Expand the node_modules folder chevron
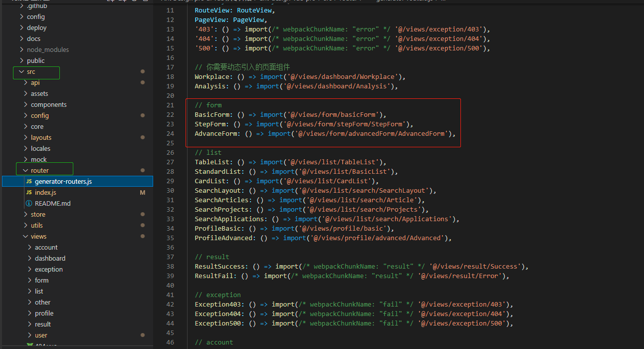Screen dimensions: 644x349 [21, 49]
